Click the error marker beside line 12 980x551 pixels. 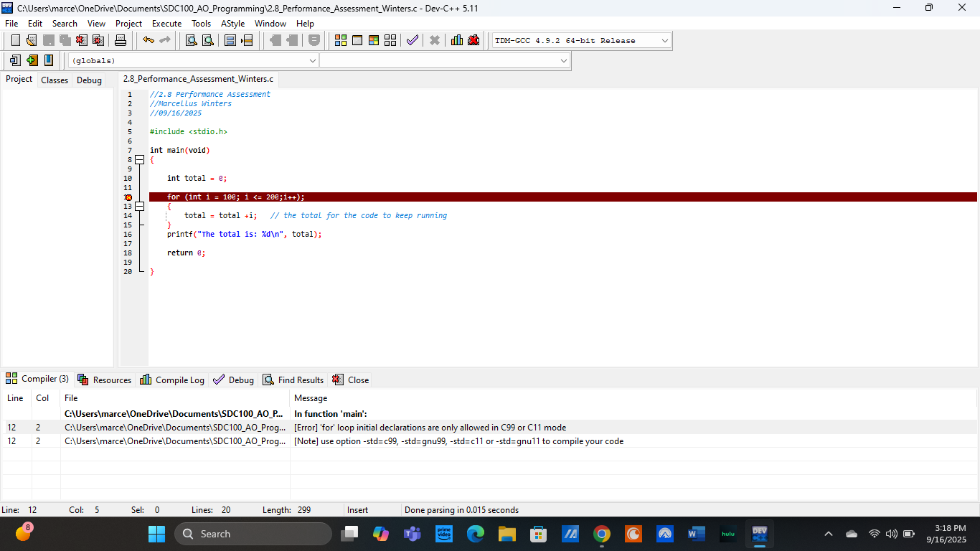128,197
